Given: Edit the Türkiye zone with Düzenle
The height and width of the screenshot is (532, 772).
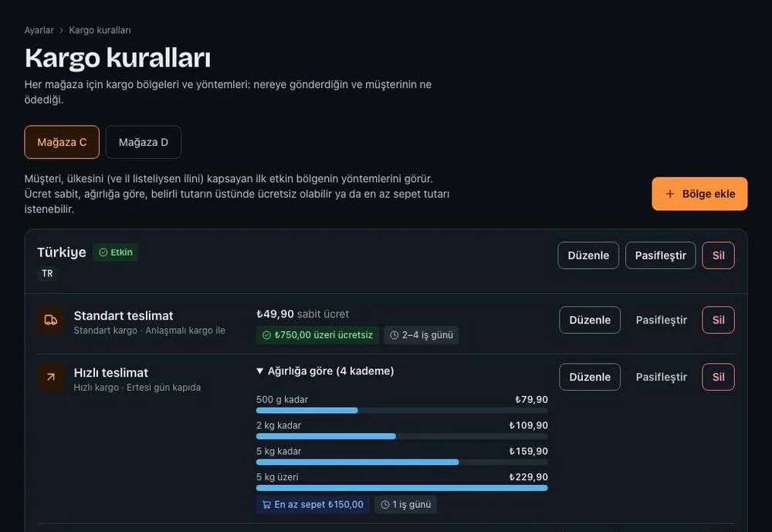Looking at the screenshot, I should (588, 256).
